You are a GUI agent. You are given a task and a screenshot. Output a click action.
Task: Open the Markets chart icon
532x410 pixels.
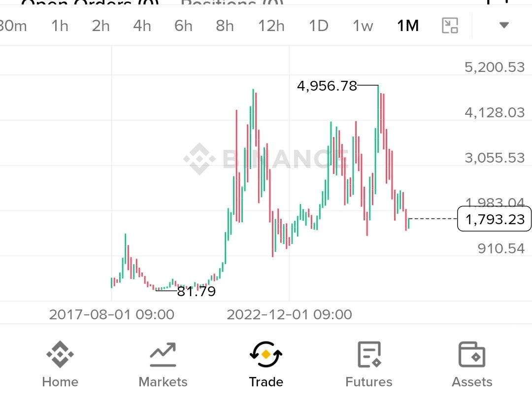[x=163, y=355]
